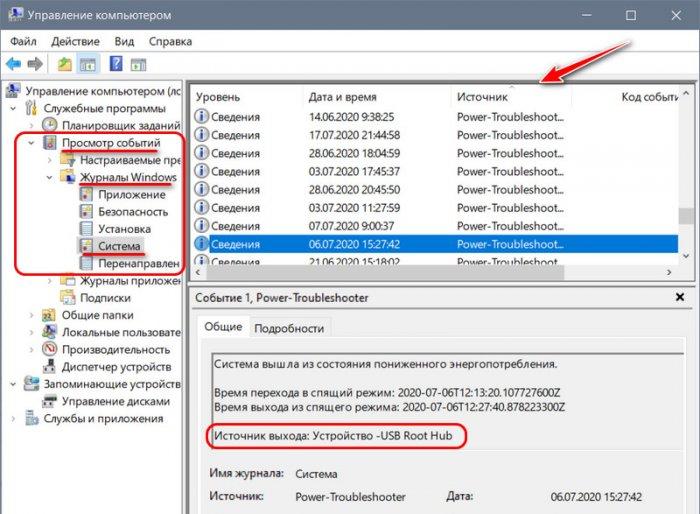700x514 pixels.
Task: Click the Windows Logs folder icon
Action: tap(68, 177)
